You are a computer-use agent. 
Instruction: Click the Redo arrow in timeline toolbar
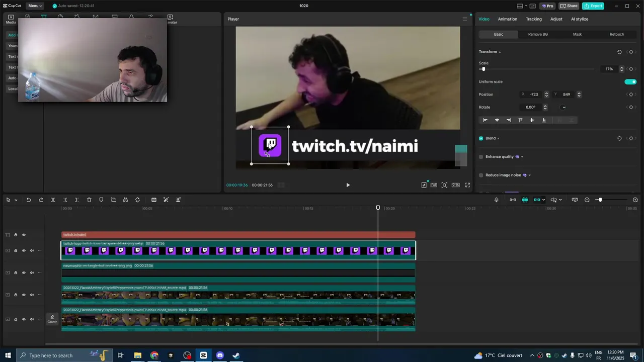pos(41,200)
